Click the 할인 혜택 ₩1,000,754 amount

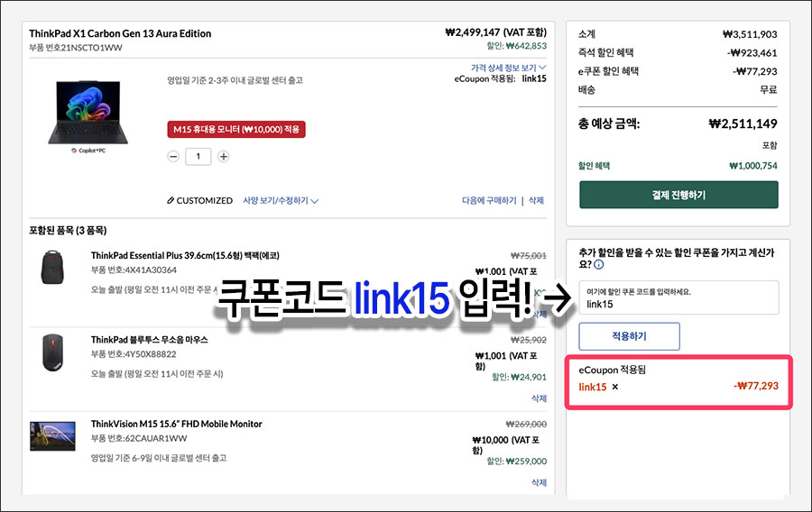coord(753,166)
